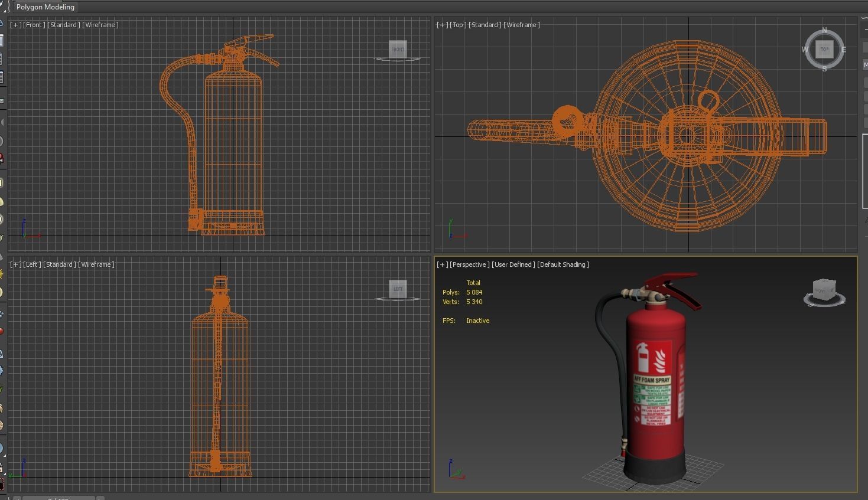
Task: Open the [+] general menu in the Top viewport
Action: tap(442, 25)
